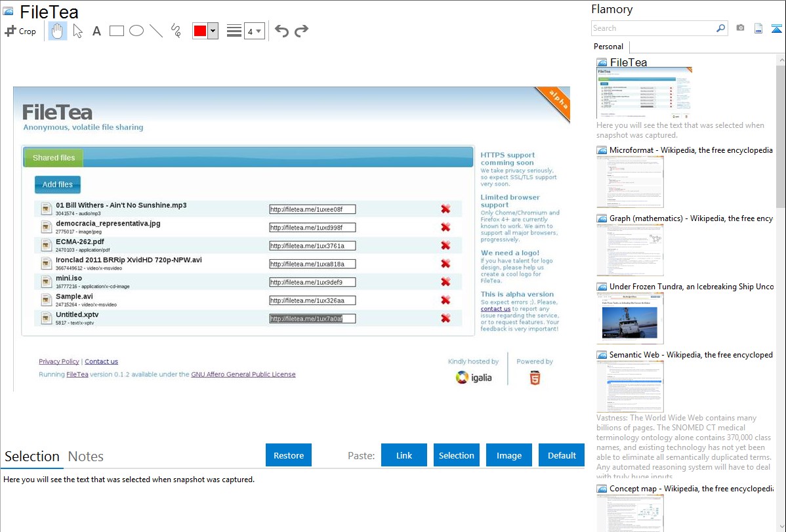Activate the hand pan tool

(58, 31)
